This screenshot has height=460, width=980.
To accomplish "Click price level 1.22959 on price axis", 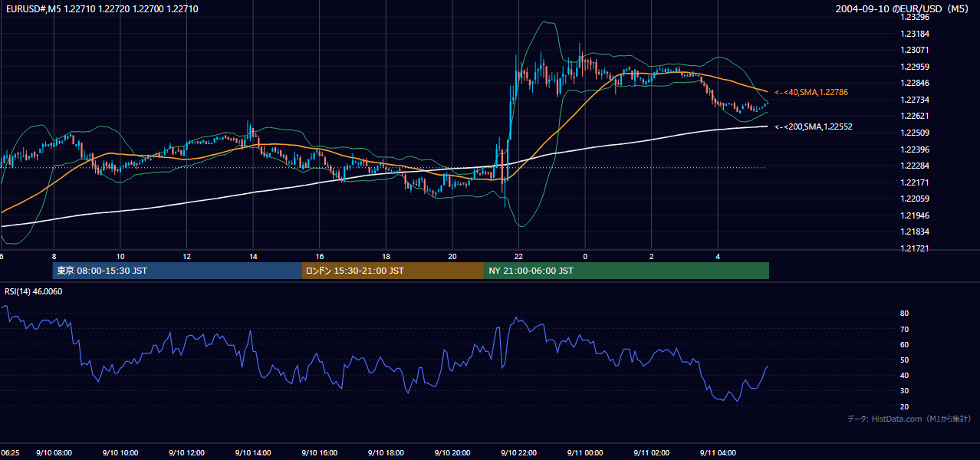I will pos(914,67).
